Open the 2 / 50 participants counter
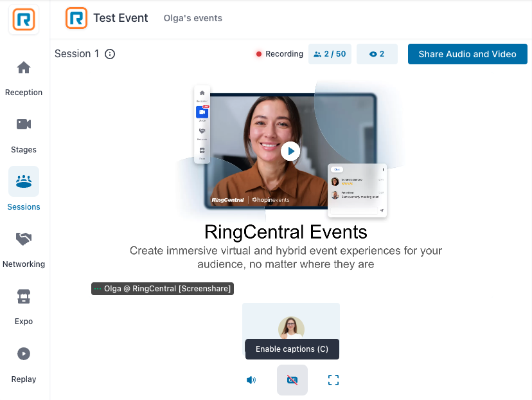The height and width of the screenshot is (400, 532). (330, 54)
